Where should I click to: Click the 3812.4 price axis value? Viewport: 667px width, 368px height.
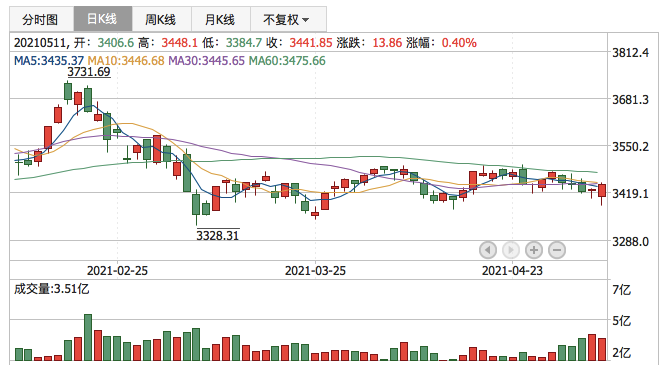click(x=630, y=53)
